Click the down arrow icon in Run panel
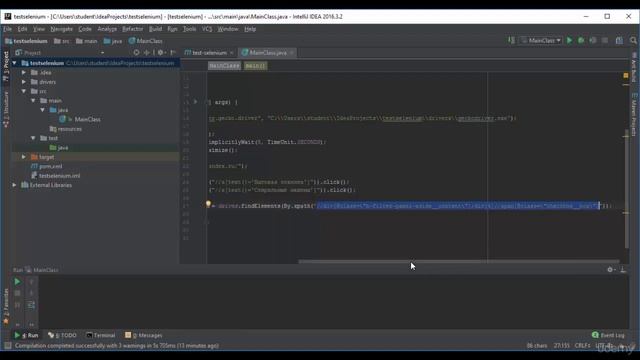The height and width of the screenshot is (360, 640). coord(31,293)
